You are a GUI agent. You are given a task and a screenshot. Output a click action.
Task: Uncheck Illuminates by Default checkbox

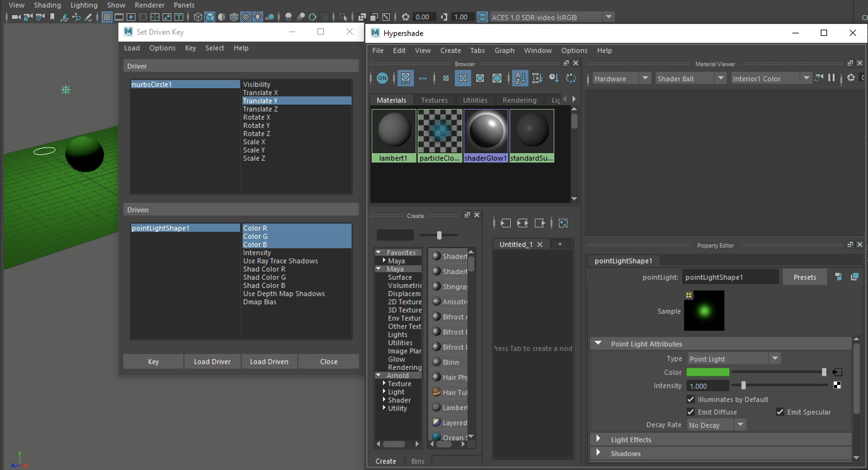click(x=690, y=399)
